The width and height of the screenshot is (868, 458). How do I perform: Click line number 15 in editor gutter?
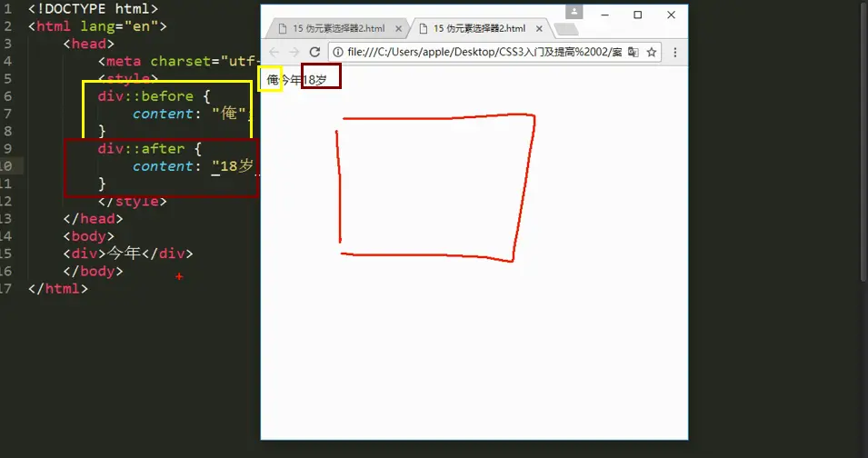[5, 254]
